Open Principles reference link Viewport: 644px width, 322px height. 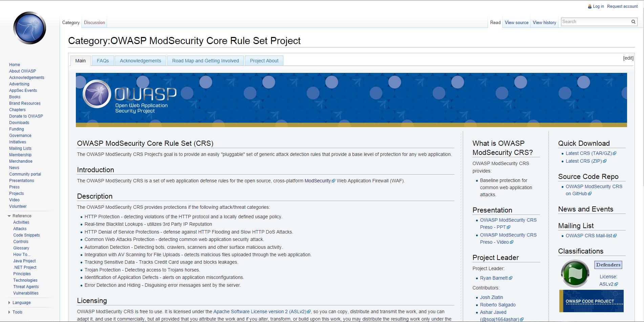coord(22,274)
